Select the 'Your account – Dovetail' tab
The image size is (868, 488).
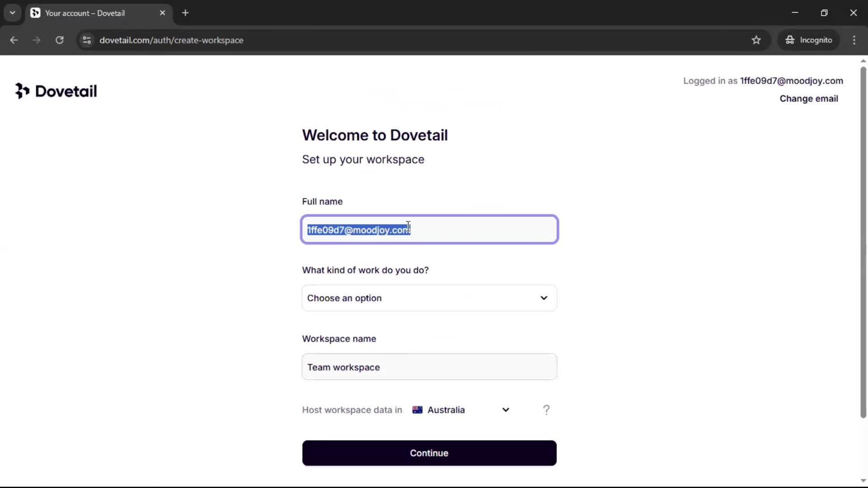click(x=85, y=13)
